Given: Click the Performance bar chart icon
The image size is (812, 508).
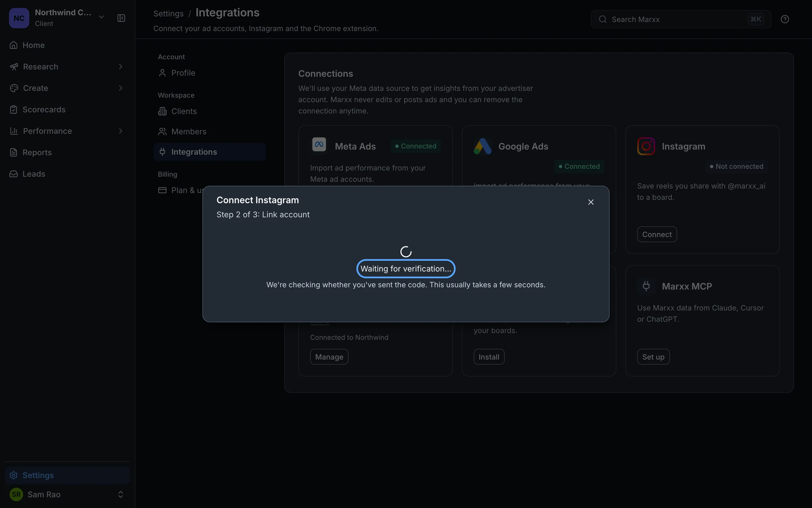Looking at the screenshot, I should pos(14,131).
